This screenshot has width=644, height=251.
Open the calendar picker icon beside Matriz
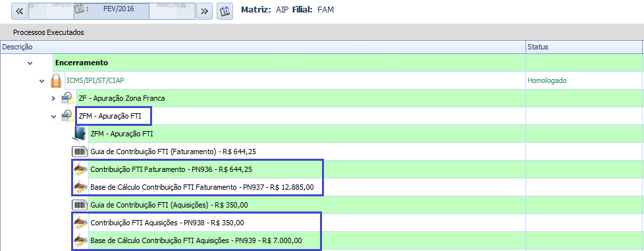point(225,11)
